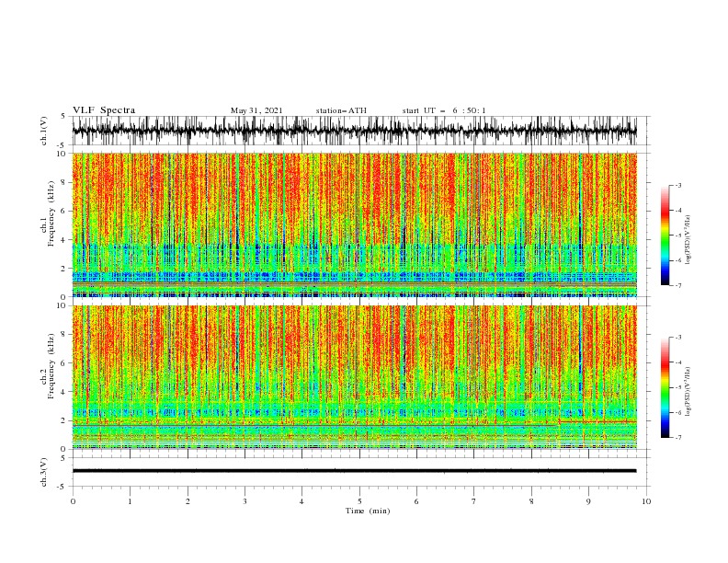Click the 'station=ATH' label
The width and height of the screenshot is (728, 563).
click(x=341, y=110)
